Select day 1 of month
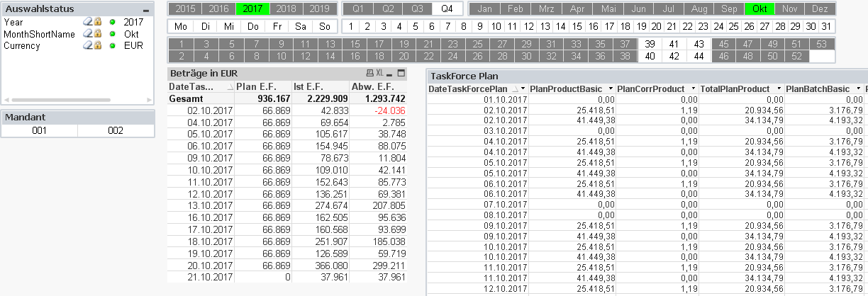This screenshot has height=296, width=868. coord(352,26)
